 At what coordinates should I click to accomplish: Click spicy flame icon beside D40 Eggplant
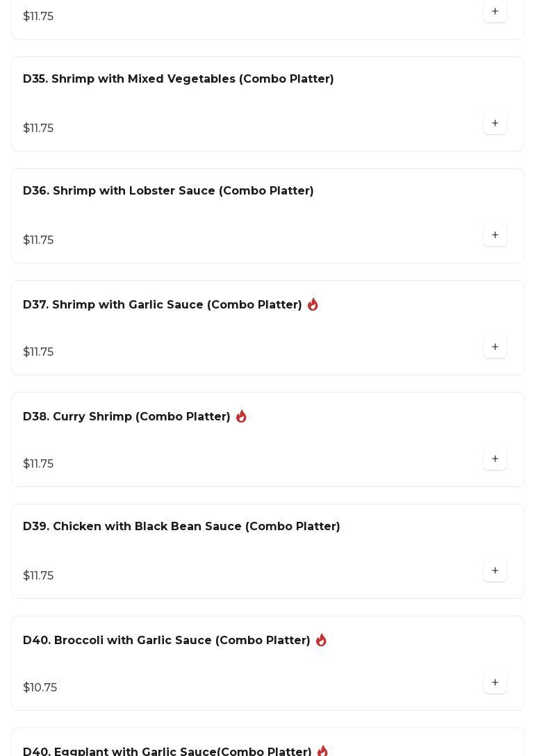click(322, 751)
